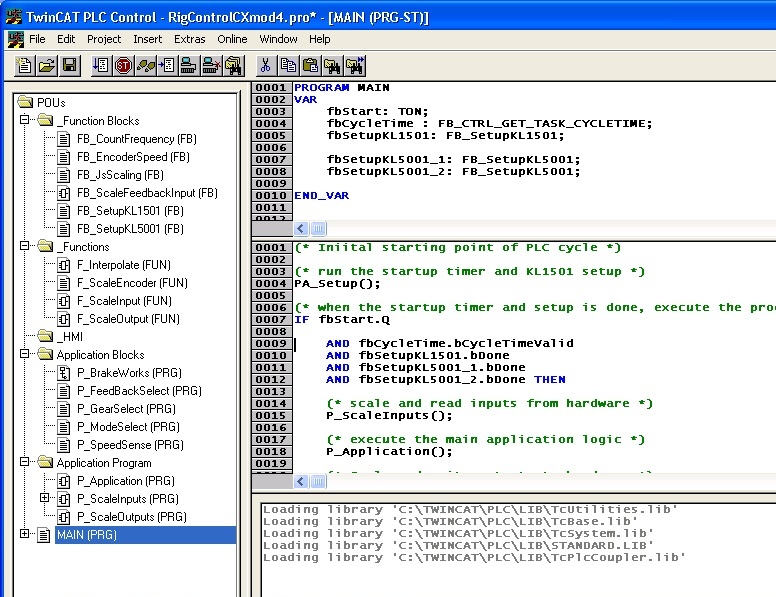The image size is (776, 597).
Task: Click the declaration pane scrollbar thumb
Action: [x=318, y=228]
